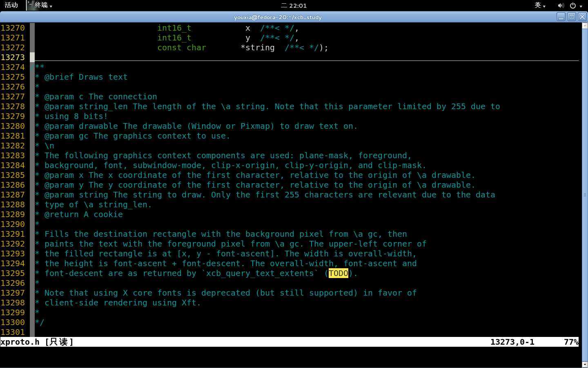Click '@param x The x coordinate' text
This screenshot has height=368, width=588.
tap(113, 175)
